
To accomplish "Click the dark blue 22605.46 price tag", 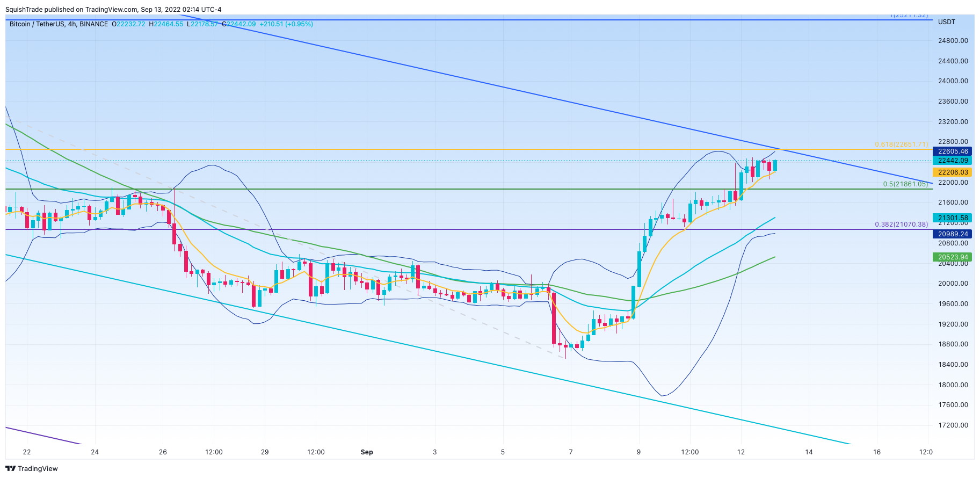I will click(953, 151).
